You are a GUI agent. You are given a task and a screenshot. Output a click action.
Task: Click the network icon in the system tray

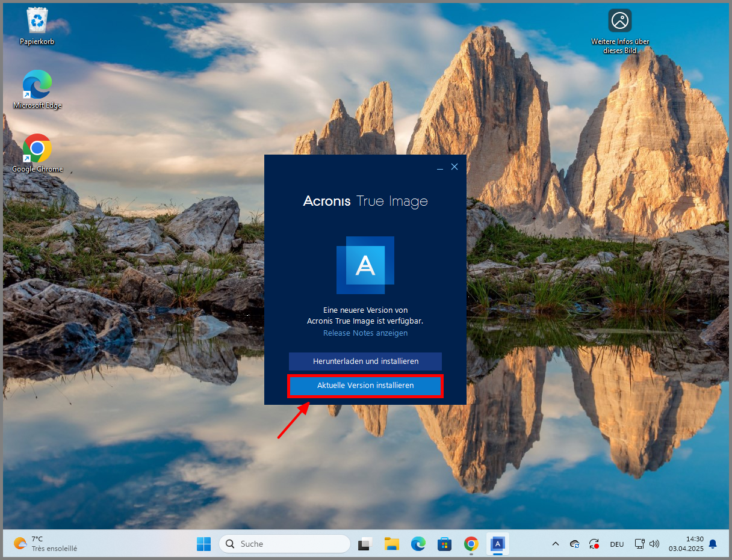pyautogui.click(x=639, y=544)
